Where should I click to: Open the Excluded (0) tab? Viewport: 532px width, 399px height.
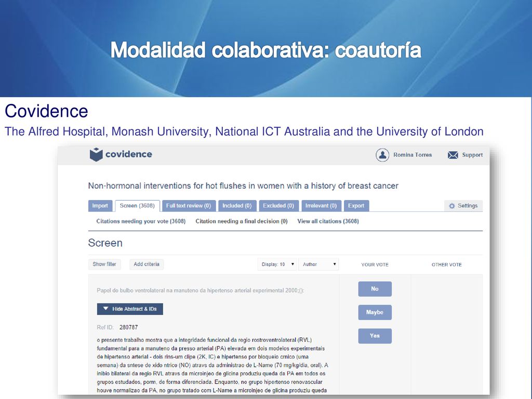pos(278,206)
